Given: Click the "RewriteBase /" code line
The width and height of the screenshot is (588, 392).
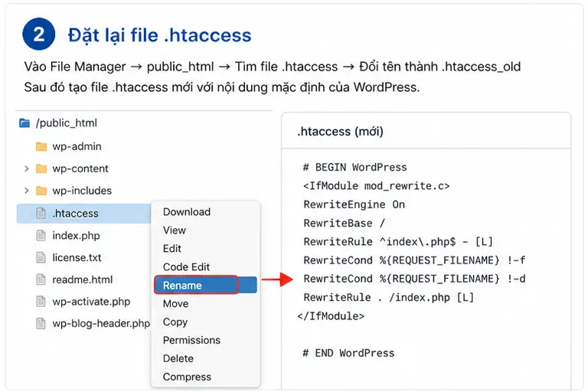Looking at the screenshot, I should [x=344, y=224].
